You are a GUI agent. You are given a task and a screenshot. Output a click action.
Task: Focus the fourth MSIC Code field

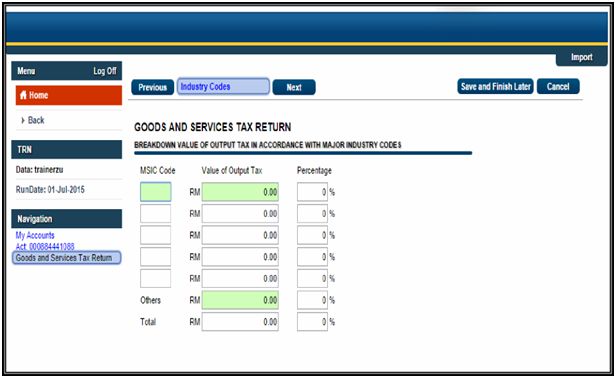[156, 257]
